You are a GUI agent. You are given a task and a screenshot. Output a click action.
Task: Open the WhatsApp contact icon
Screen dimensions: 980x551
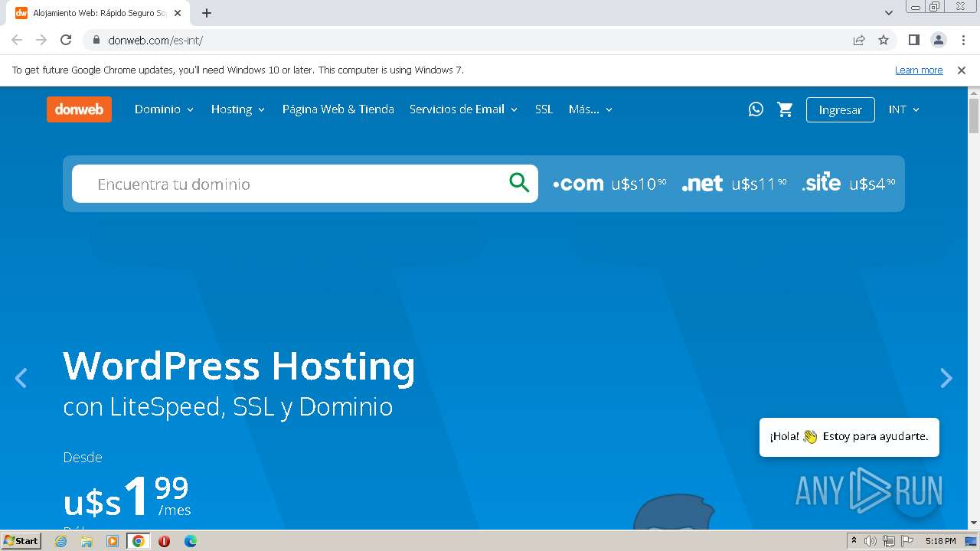point(756,109)
